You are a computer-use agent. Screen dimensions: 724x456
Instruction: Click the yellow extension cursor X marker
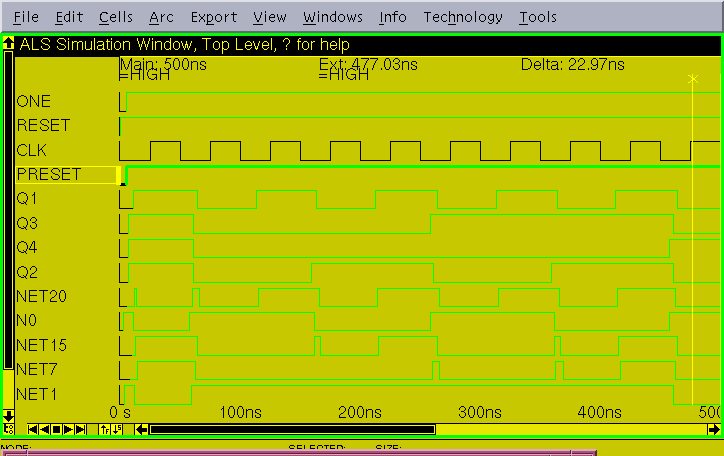pos(692,78)
